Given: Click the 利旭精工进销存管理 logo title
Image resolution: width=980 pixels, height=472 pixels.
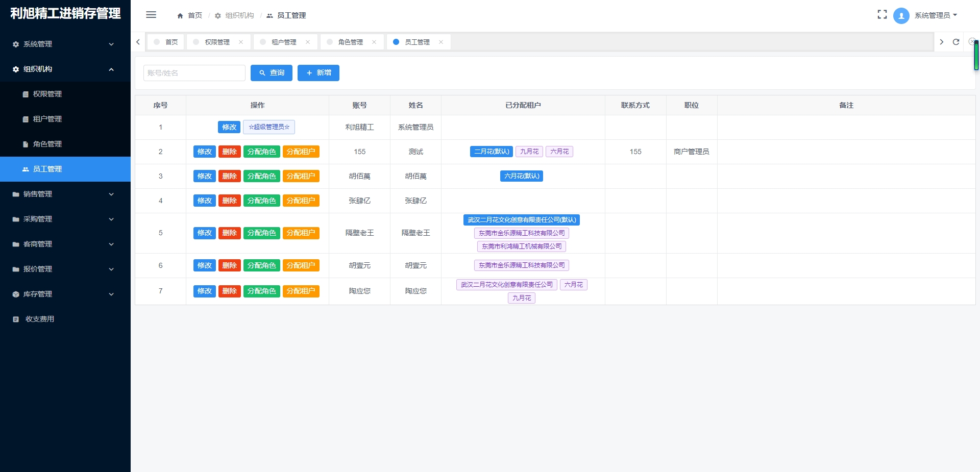Looking at the screenshot, I should 65,13.
